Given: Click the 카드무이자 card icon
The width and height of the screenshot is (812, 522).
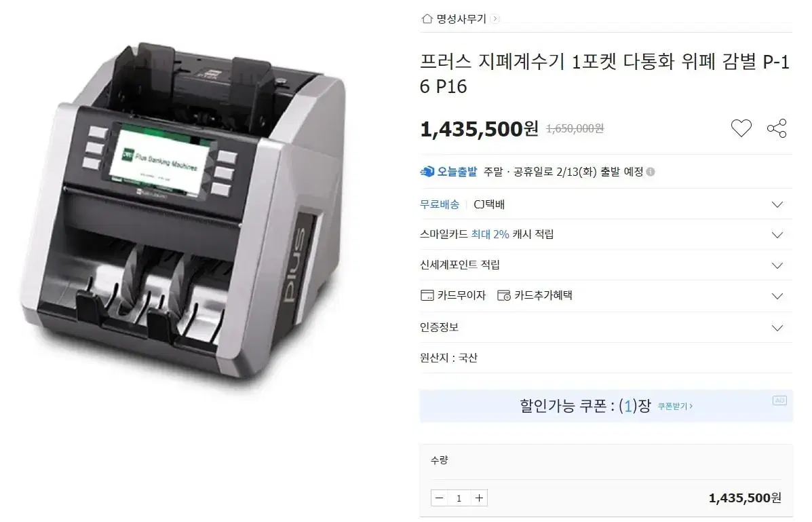Looking at the screenshot, I should pos(427,295).
